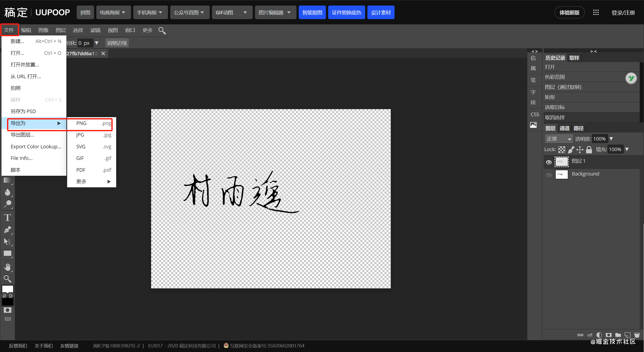
Task: Expand the 透明度 opacity dropdown arrow
Action: click(611, 139)
